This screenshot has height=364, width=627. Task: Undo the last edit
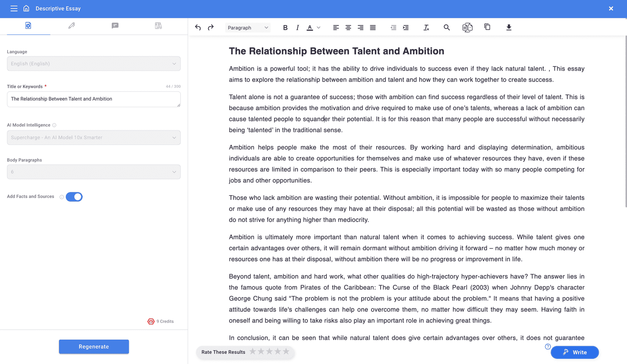click(x=198, y=27)
